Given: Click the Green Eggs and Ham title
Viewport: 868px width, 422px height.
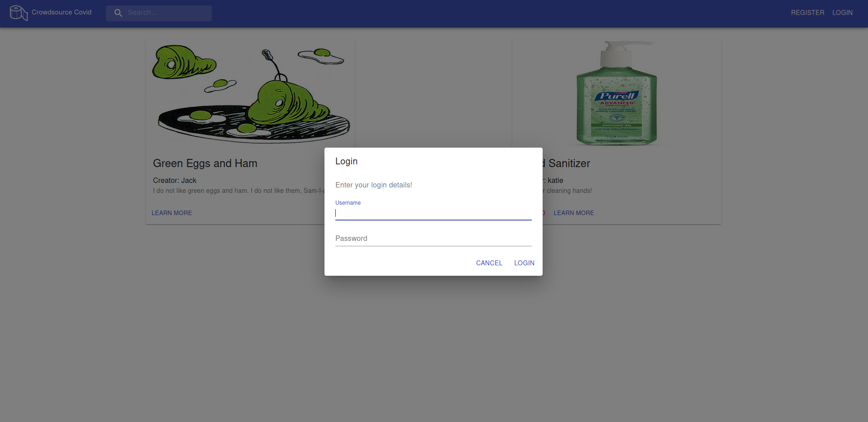Looking at the screenshot, I should pyautogui.click(x=205, y=163).
